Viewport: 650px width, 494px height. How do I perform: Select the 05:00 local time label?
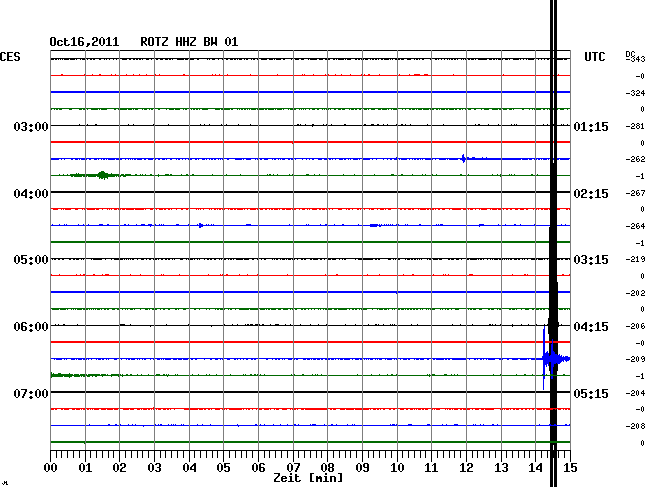click(x=31, y=260)
